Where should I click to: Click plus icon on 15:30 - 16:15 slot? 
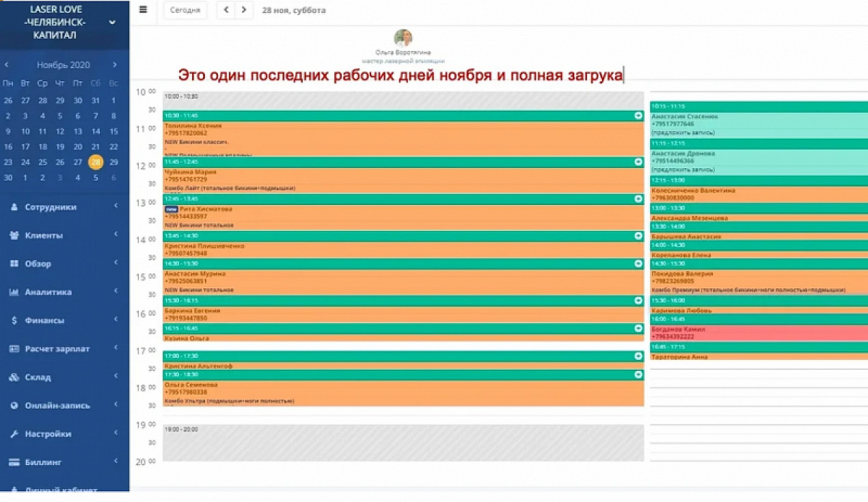click(x=638, y=300)
